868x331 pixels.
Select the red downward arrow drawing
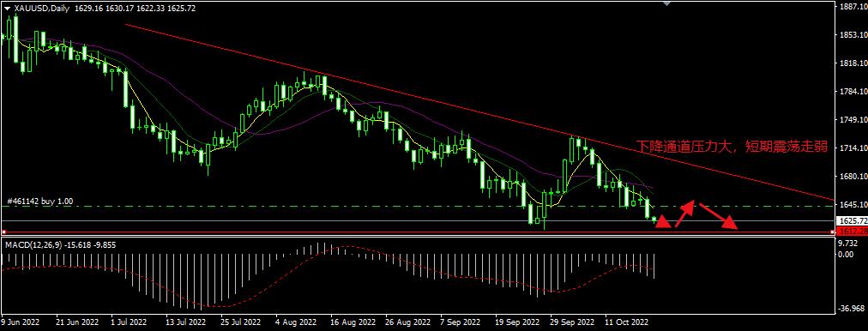pos(719,216)
